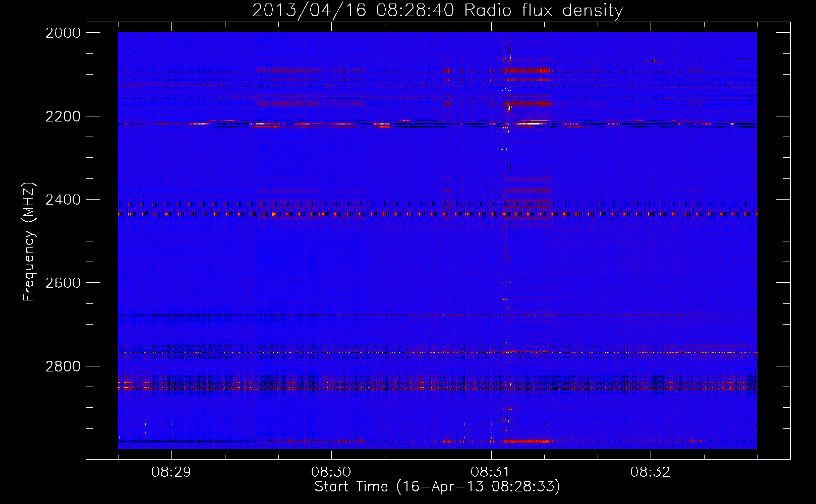Click the red burst at the spectrogram's bottom edge just after 08:31
This screenshot has height=504, width=816.
pyautogui.click(x=529, y=441)
